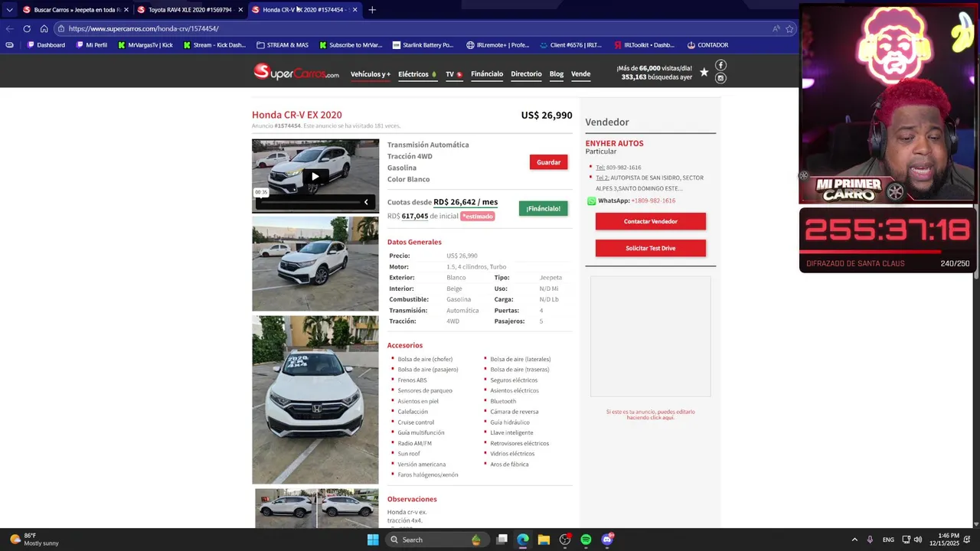Click the address bar URL field
980x551 pixels.
413,28
